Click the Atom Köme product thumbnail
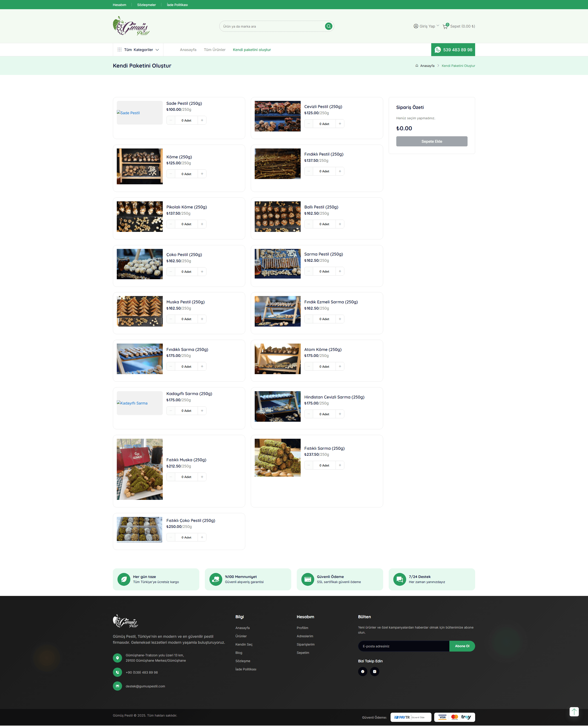588x726 pixels. point(277,359)
